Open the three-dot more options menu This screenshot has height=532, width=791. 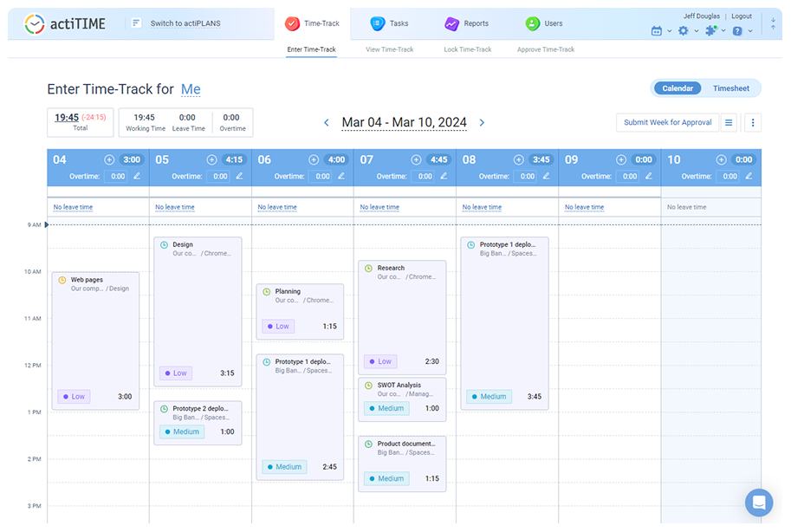point(752,123)
